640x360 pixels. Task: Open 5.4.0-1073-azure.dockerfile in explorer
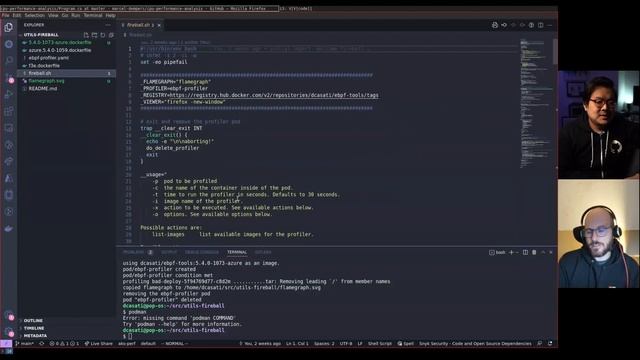(60, 42)
